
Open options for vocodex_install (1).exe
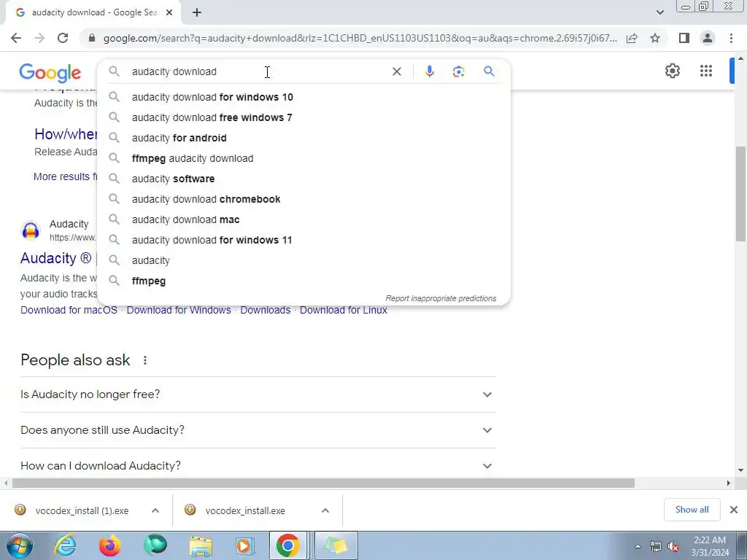tap(155, 510)
